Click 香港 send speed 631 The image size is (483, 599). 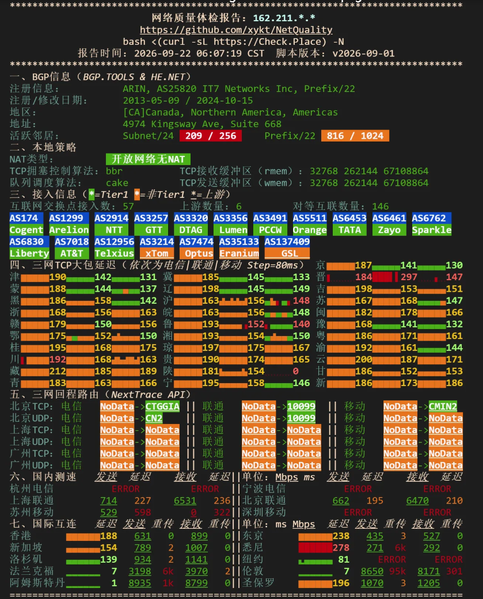pos(143,536)
